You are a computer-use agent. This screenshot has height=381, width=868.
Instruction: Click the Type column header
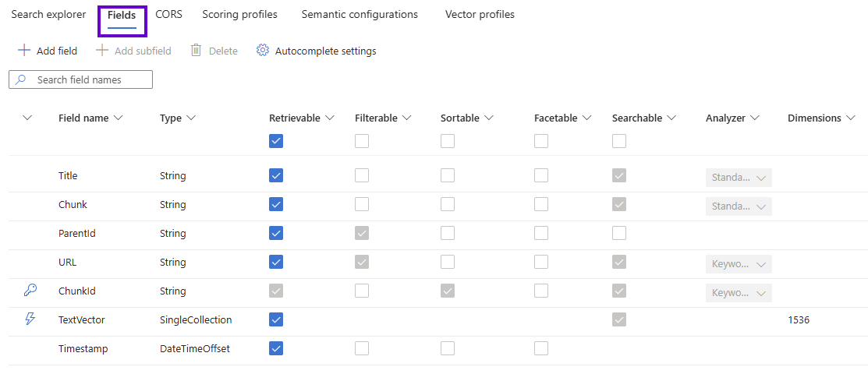(x=171, y=118)
